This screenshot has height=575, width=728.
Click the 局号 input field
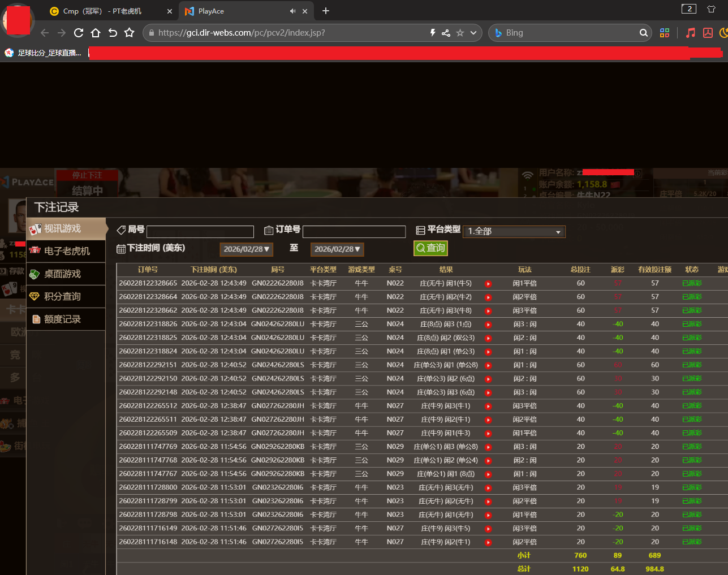click(x=200, y=232)
